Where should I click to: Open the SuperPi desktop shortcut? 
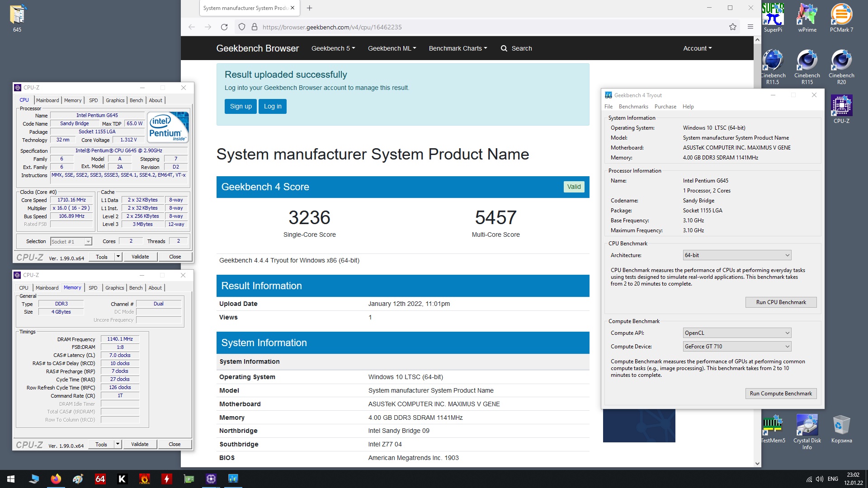pos(773,18)
